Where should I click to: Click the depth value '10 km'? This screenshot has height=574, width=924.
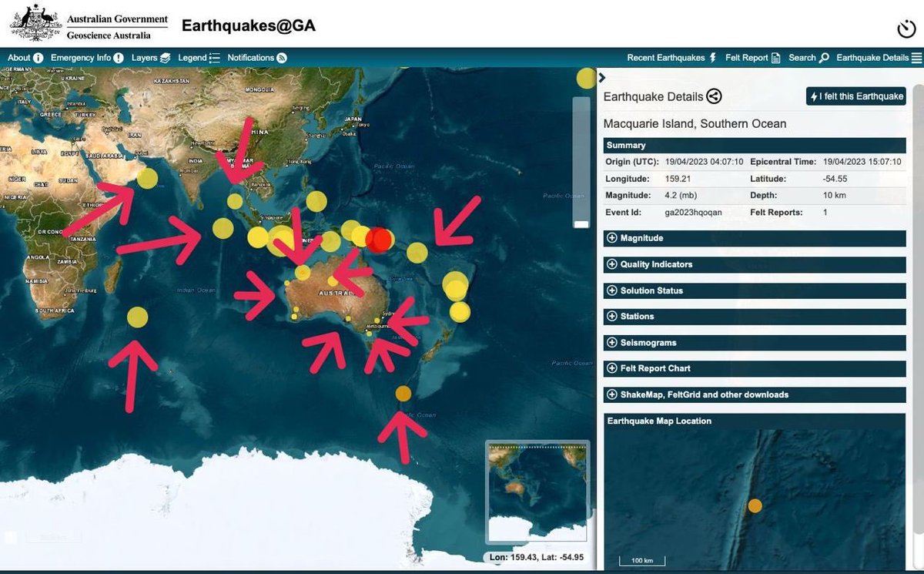(834, 195)
